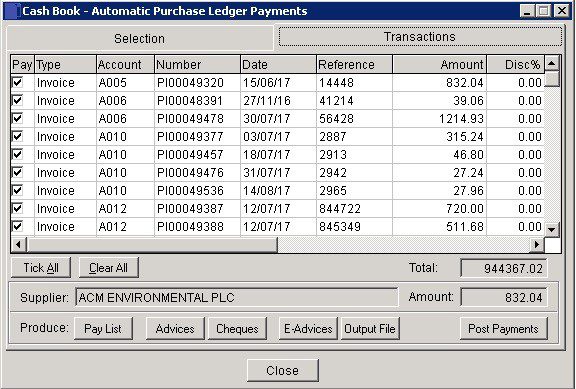Uncheck Pay for invoice PI00049388

pos(17,226)
